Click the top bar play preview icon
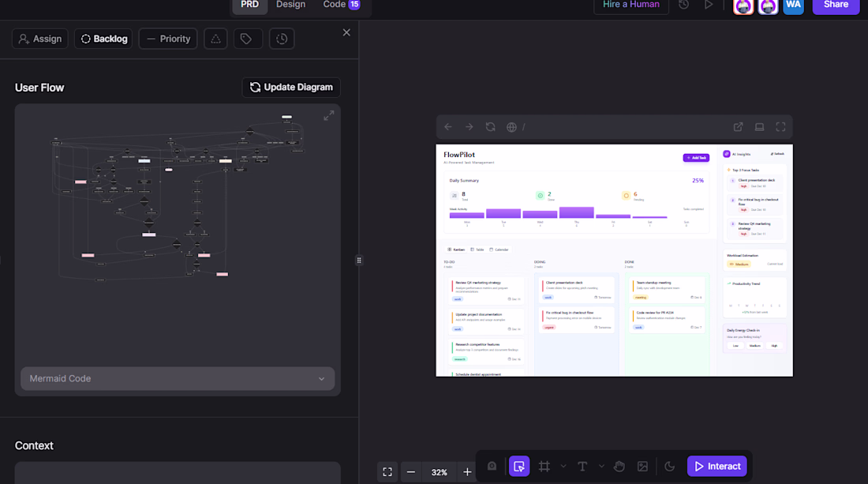 [709, 5]
